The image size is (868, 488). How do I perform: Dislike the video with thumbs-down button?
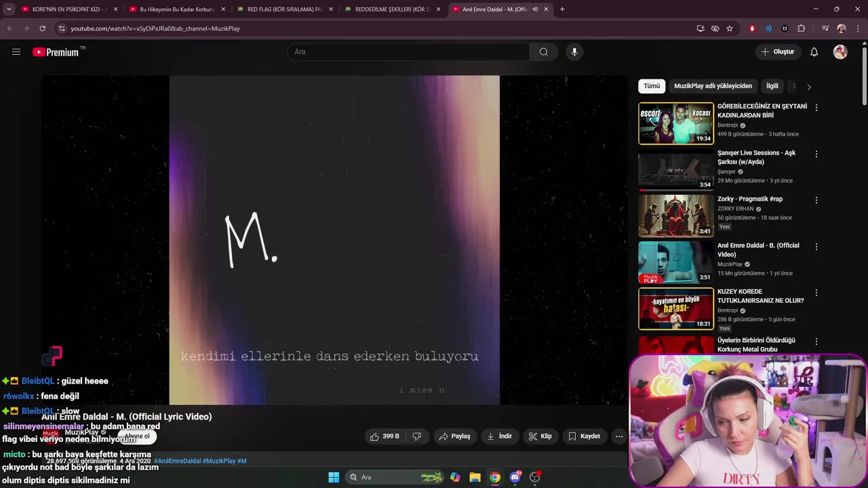[417, 436]
